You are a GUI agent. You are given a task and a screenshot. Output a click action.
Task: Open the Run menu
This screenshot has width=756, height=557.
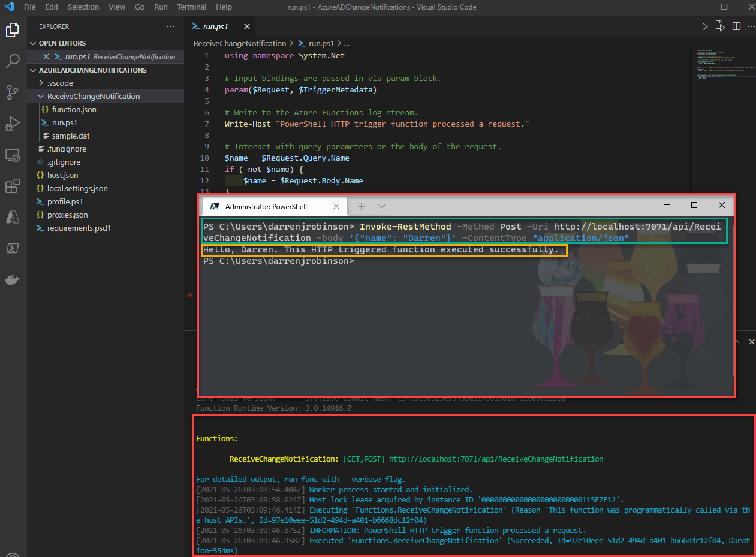tap(161, 7)
